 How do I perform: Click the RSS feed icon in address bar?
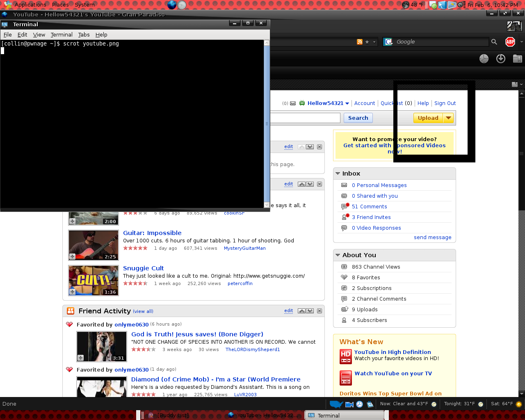[x=360, y=42]
